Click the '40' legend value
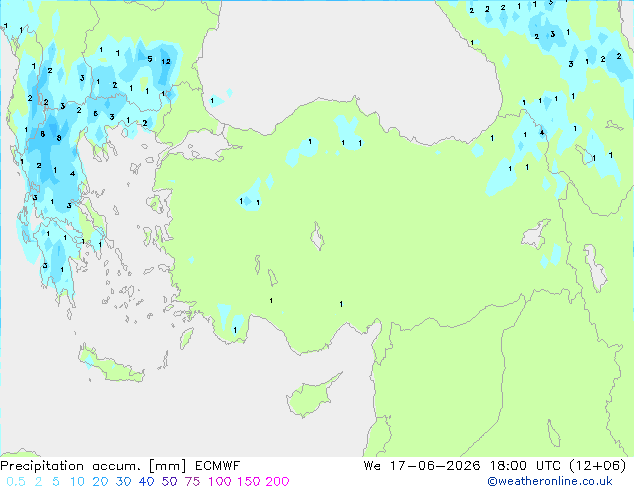 146,482
